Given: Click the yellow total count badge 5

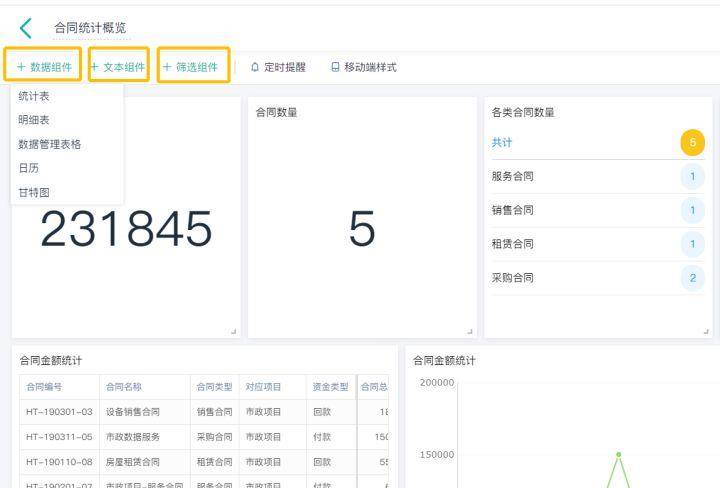Looking at the screenshot, I should (x=692, y=142).
